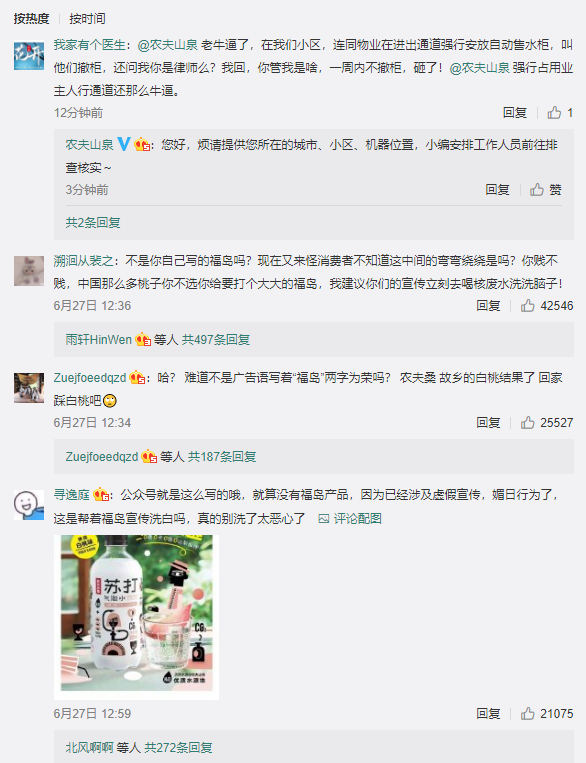Expand 共2条回复 replies
The width and height of the screenshot is (586, 763).
pyautogui.click(x=93, y=223)
